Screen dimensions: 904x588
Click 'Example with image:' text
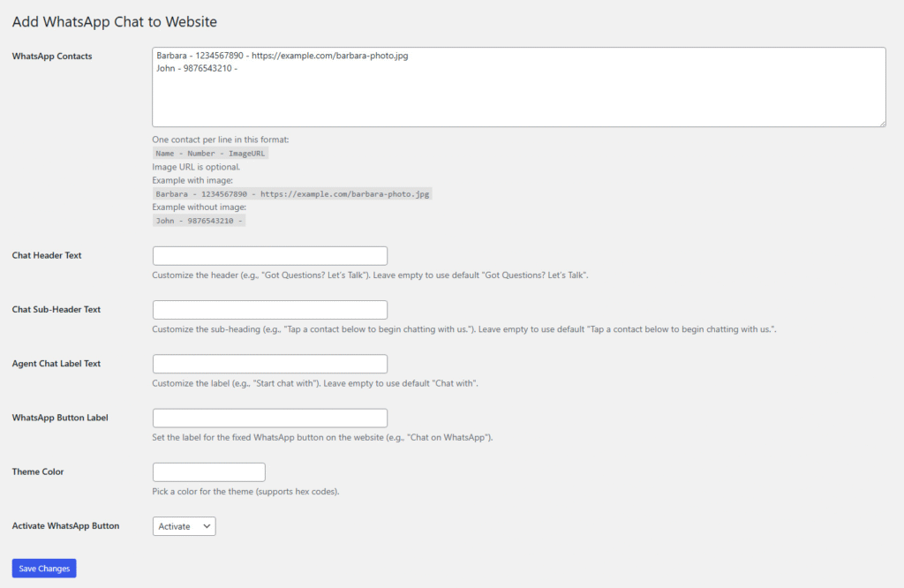point(192,180)
